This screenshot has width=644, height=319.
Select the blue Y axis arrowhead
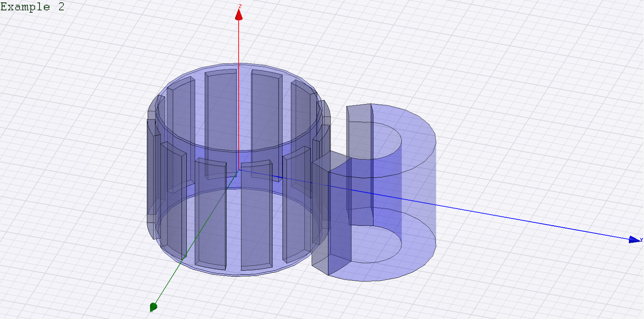tap(635, 239)
